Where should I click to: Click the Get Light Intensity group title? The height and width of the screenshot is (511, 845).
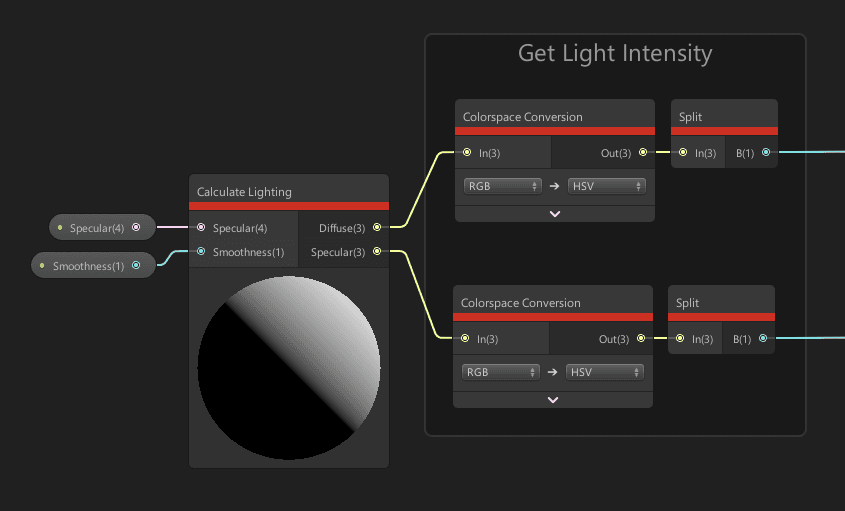[x=615, y=53]
